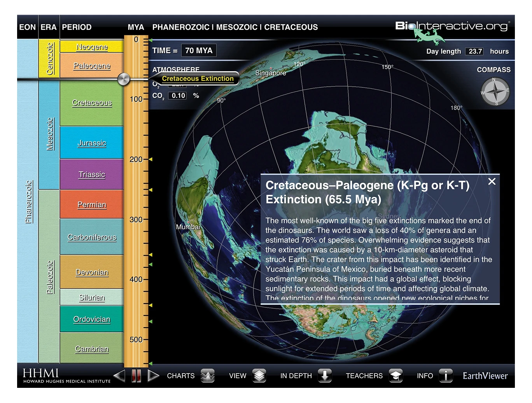Open the Teachers graduation cap icon
This screenshot has height=403, width=532.
coord(395,375)
